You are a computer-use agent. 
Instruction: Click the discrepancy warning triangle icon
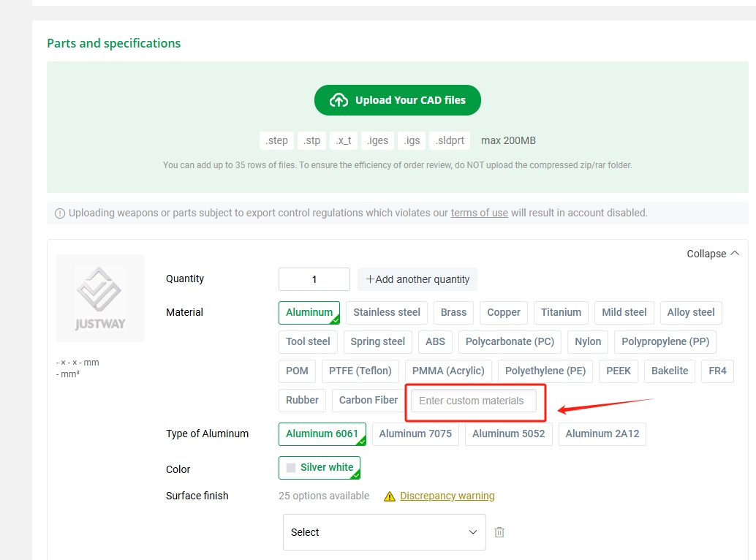pyautogui.click(x=390, y=496)
